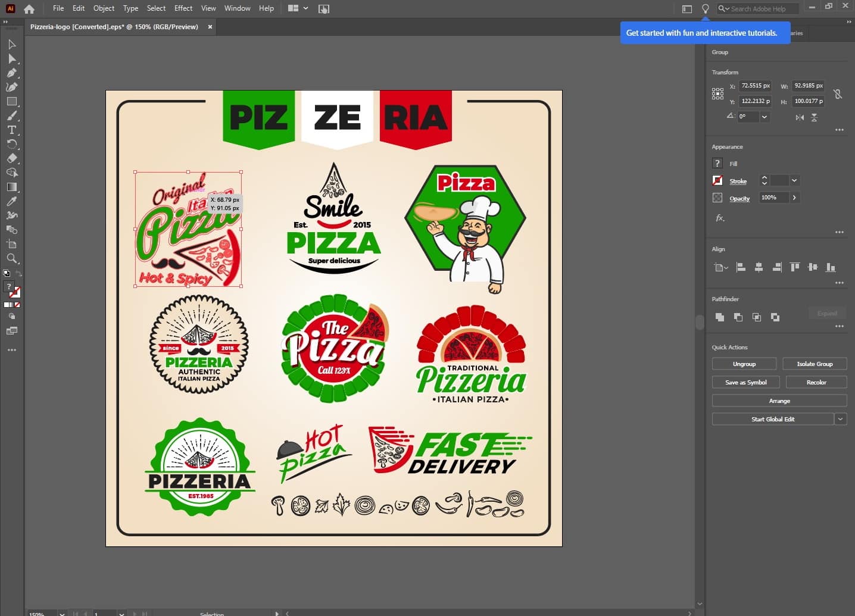Click the fx effects icon in Appearance

pyautogui.click(x=719, y=218)
